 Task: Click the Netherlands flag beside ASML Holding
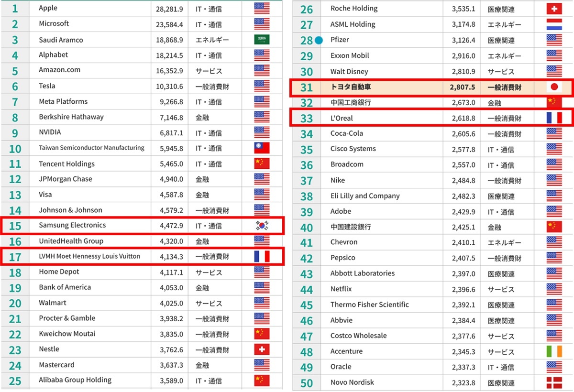point(554,24)
